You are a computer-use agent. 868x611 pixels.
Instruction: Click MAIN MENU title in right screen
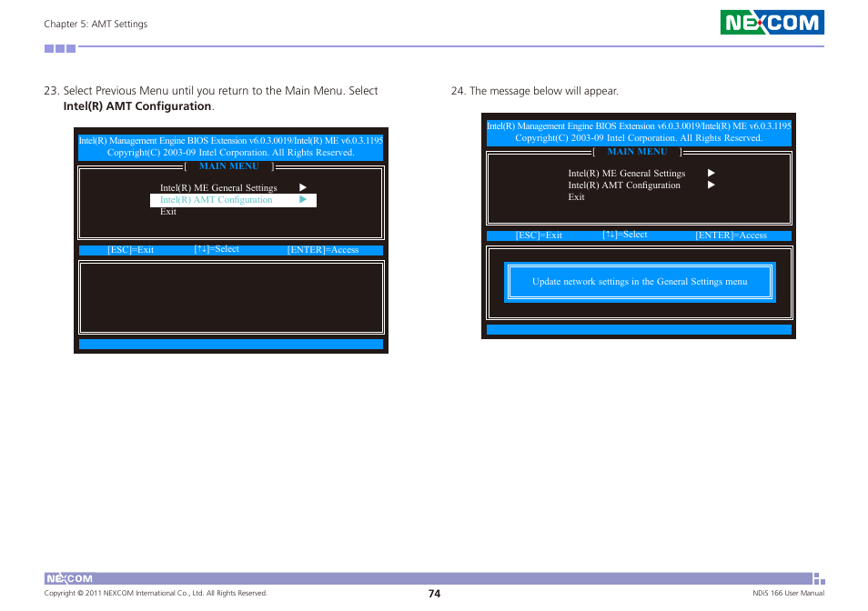pos(637,152)
